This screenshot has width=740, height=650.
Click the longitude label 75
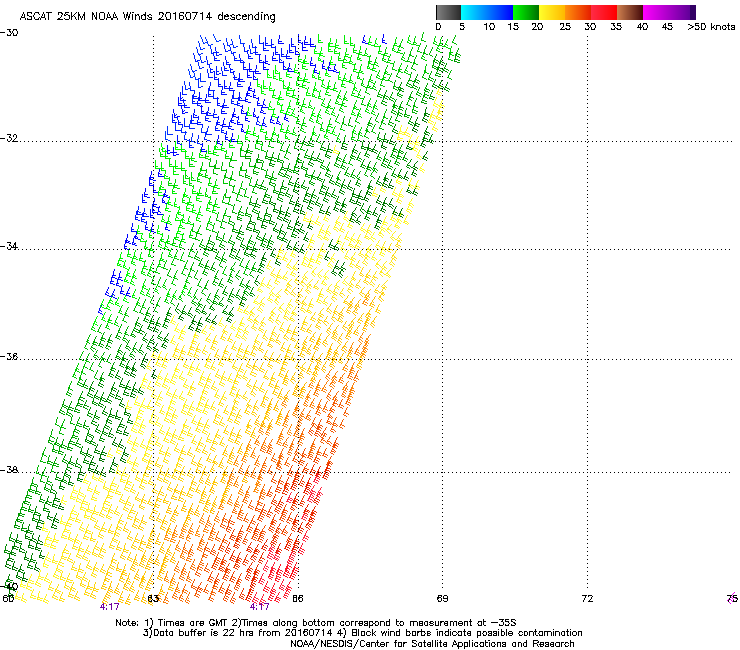point(733,599)
